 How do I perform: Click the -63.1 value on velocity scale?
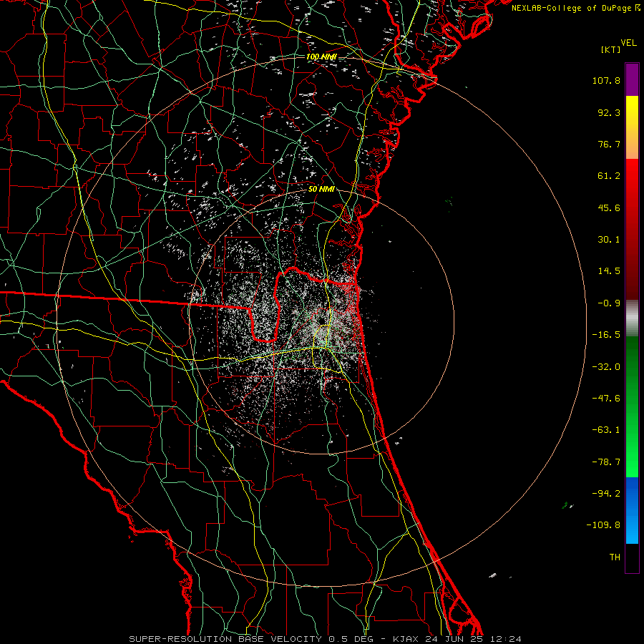606,430
